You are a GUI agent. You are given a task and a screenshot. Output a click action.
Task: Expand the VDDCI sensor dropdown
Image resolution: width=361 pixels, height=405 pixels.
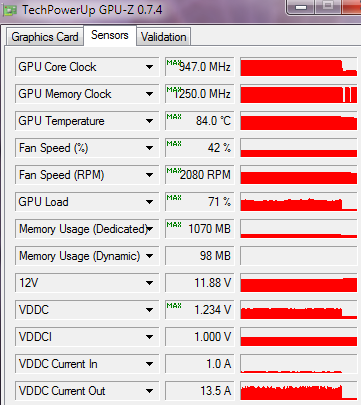click(149, 337)
